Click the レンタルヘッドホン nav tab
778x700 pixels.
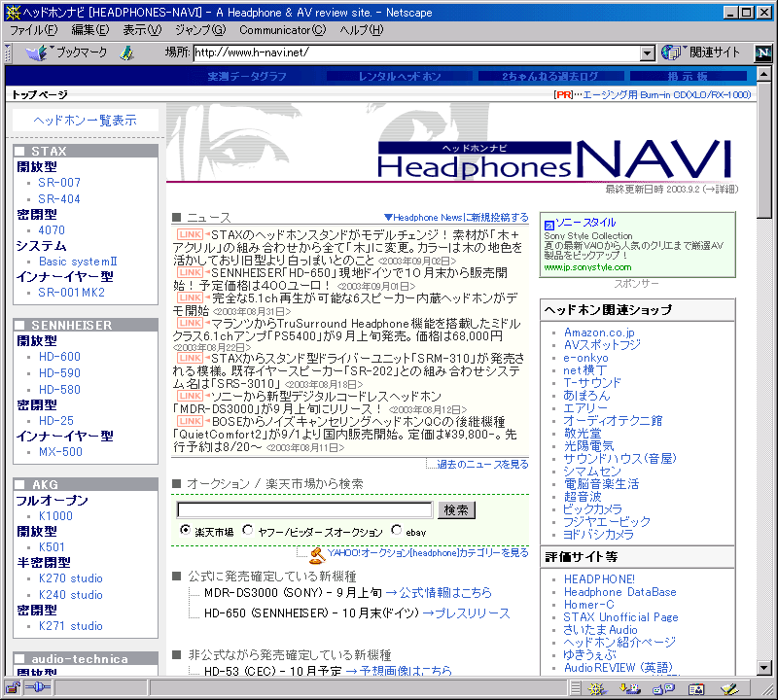(400, 77)
